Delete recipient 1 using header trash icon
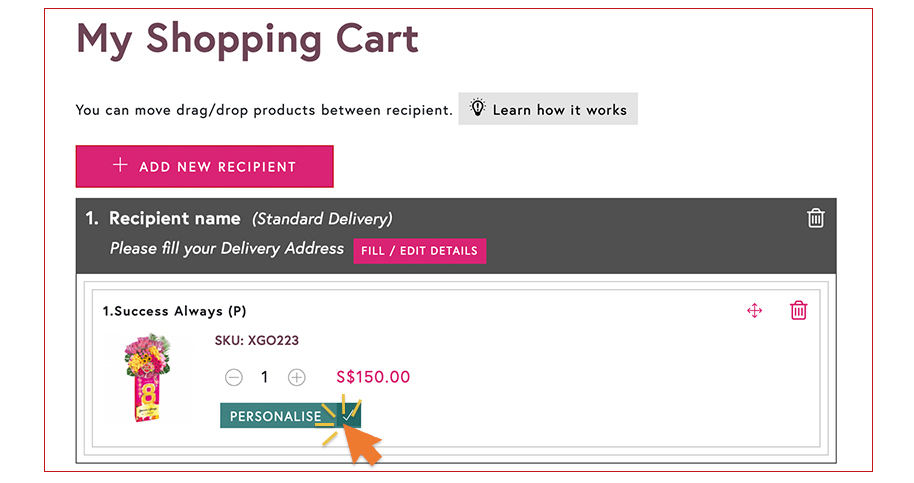This screenshot has width=914, height=483. coord(815,218)
